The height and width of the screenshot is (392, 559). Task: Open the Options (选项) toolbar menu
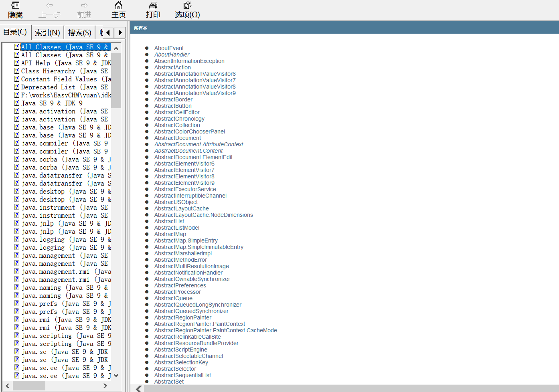187,10
